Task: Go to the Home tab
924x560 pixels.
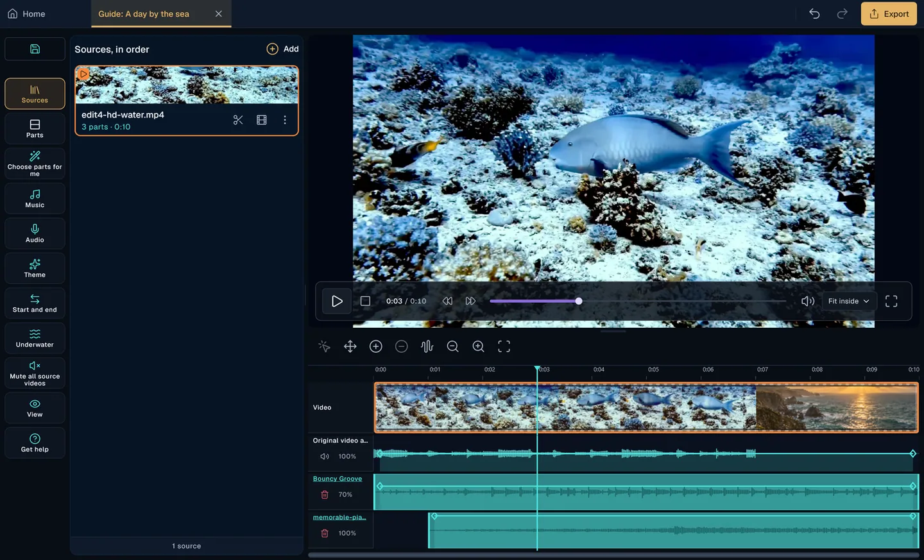Action: (x=26, y=13)
